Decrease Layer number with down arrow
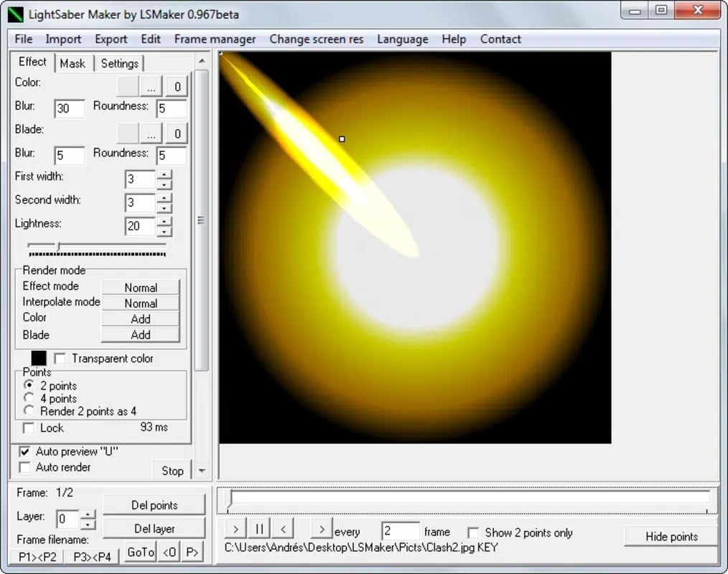Screen dimensions: 728x574 pyautogui.click(x=88, y=524)
